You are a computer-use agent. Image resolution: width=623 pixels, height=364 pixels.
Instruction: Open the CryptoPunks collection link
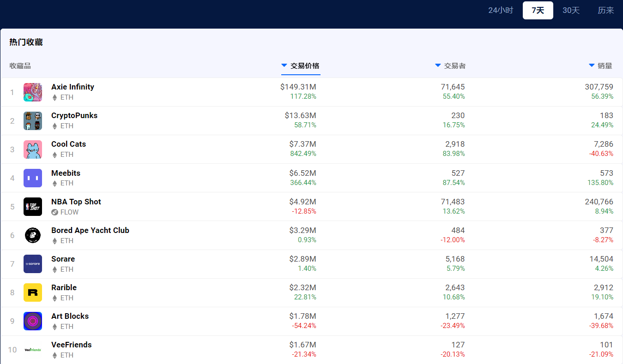pyautogui.click(x=74, y=115)
